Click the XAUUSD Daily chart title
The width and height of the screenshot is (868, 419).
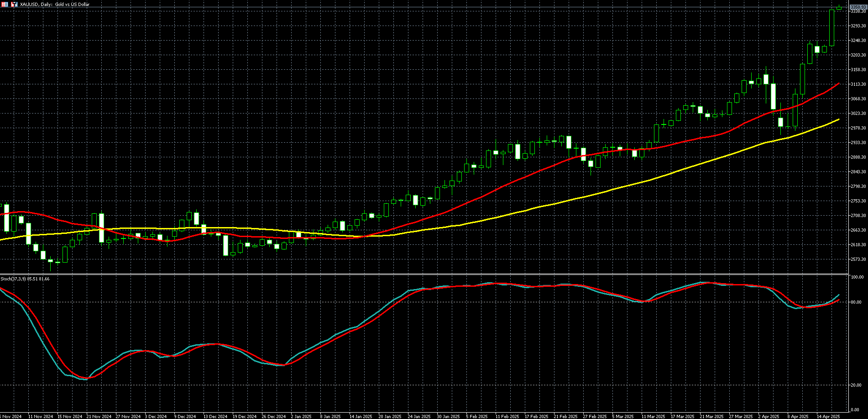coord(55,4)
